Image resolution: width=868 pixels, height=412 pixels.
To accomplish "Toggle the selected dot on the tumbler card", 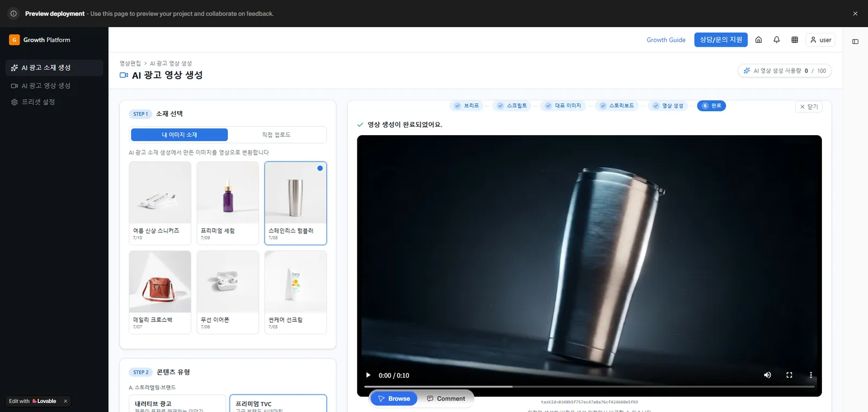I will point(320,168).
